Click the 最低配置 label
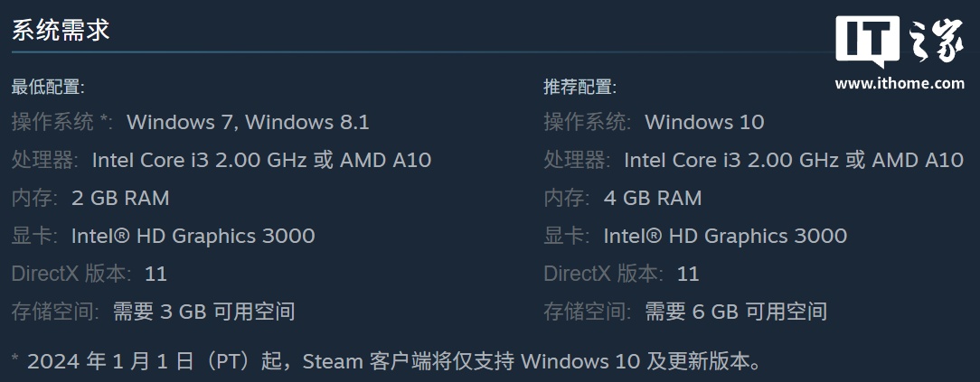 [48, 87]
